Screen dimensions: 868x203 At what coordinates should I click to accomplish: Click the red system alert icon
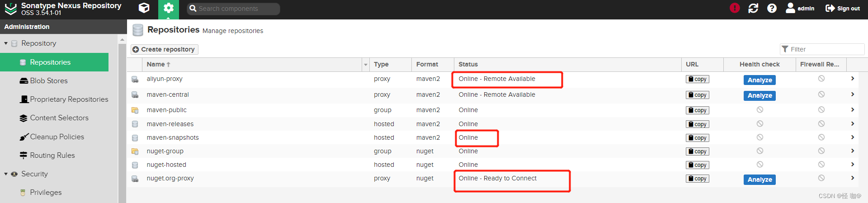(735, 8)
